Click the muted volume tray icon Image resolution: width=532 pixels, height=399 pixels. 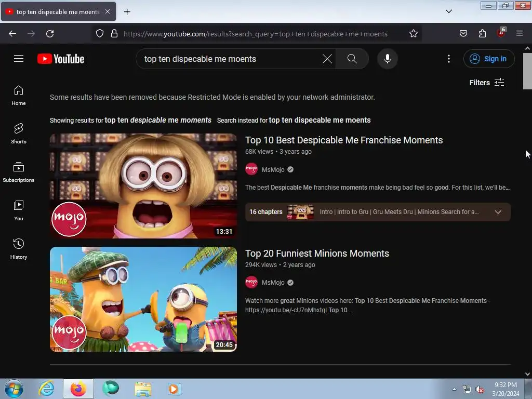[x=480, y=390]
